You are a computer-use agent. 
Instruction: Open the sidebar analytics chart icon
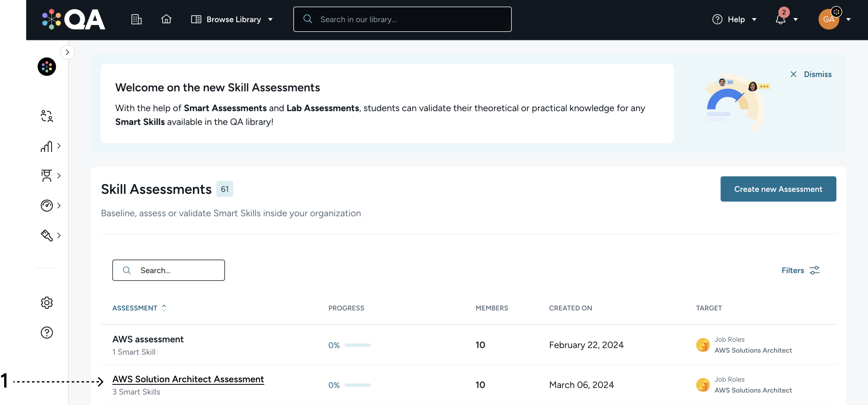47,146
